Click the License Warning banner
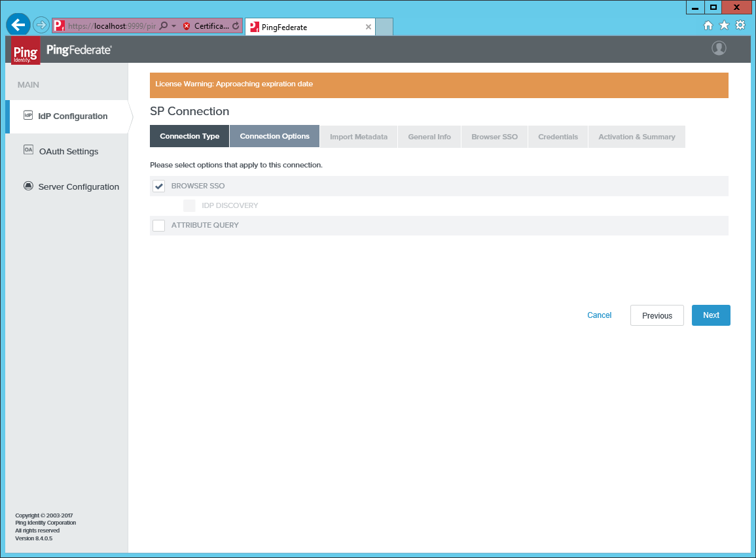The width and height of the screenshot is (756, 558). pyautogui.click(x=439, y=85)
